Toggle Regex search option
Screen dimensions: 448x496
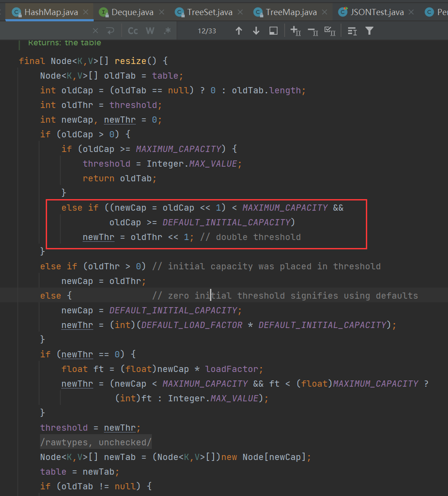pyautogui.click(x=167, y=31)
